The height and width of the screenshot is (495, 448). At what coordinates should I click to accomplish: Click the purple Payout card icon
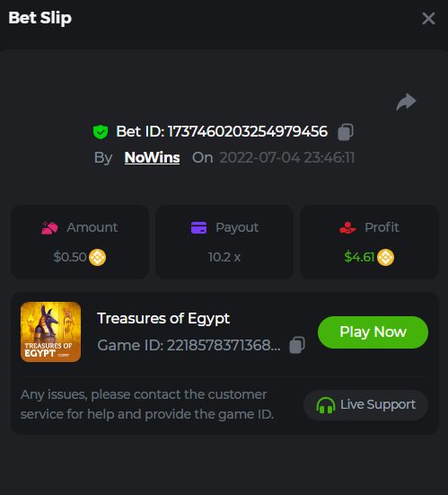pos(198,227)
